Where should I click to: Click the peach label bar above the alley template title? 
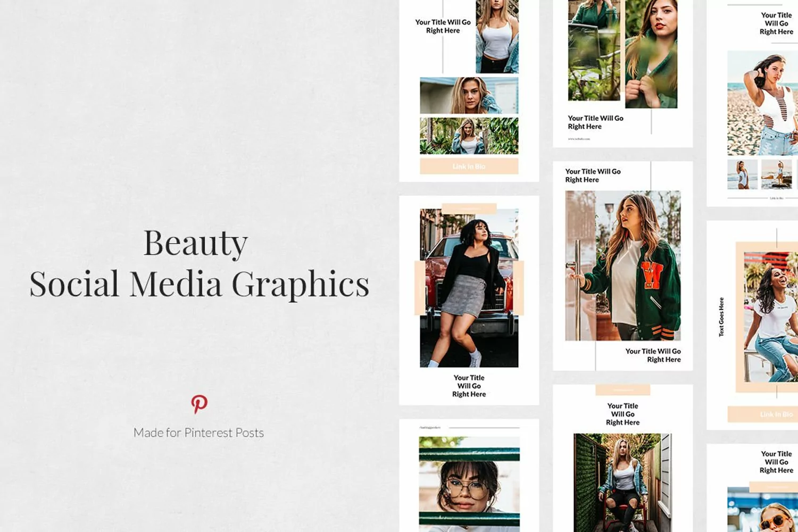click(x=622, y=390)
